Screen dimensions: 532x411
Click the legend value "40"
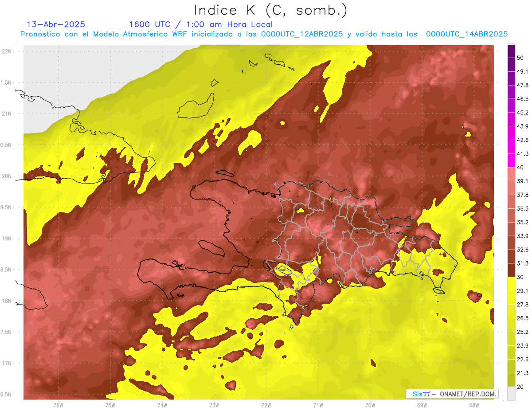(521, 168)
